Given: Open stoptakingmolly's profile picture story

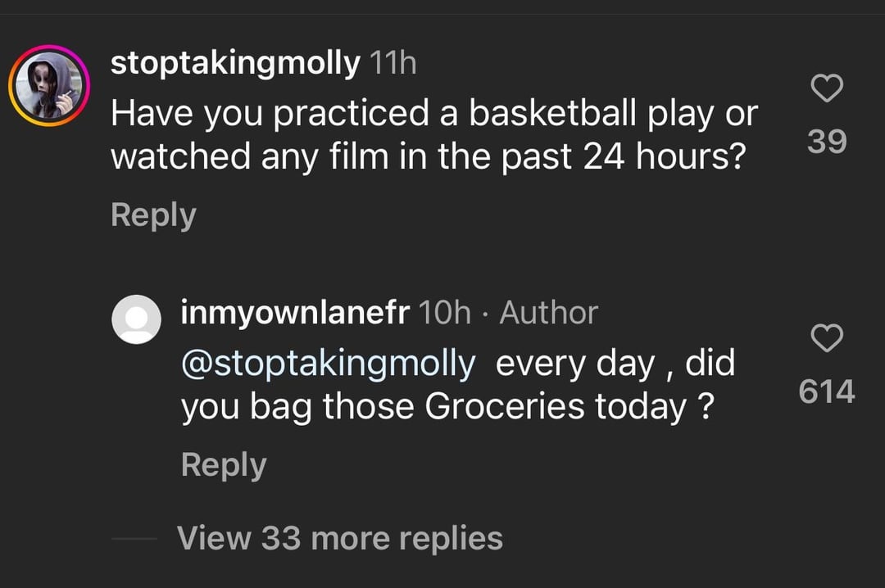Looking at the screenshot, I should pyautogui.click(x=49, y=86).
